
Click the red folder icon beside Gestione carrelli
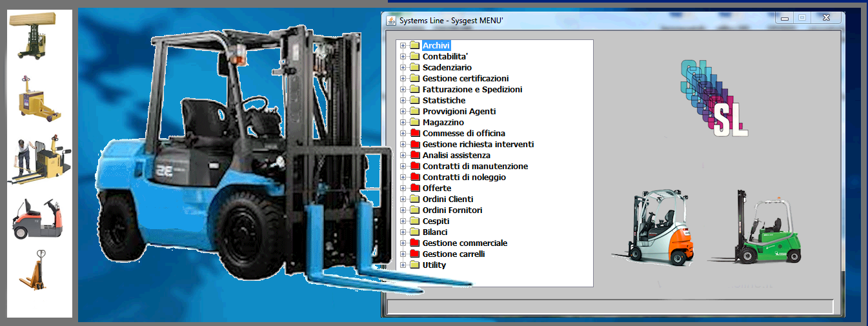coord(414,254)
